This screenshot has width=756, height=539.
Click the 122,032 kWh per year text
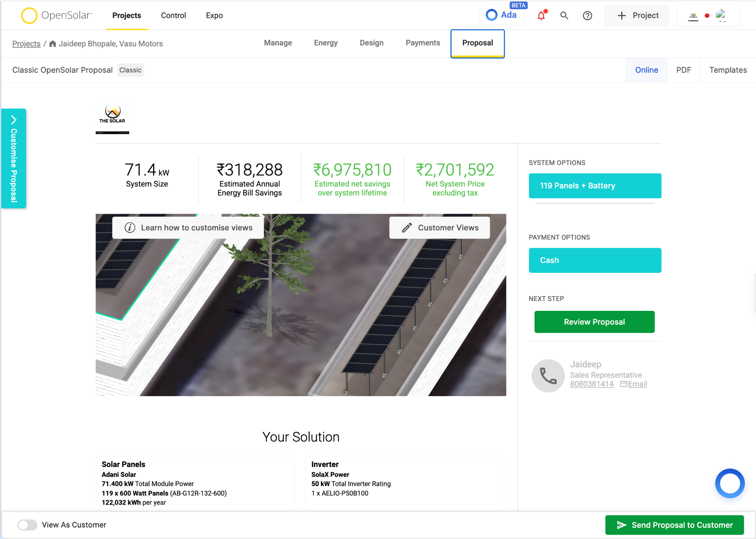click(x=134, y=502)
